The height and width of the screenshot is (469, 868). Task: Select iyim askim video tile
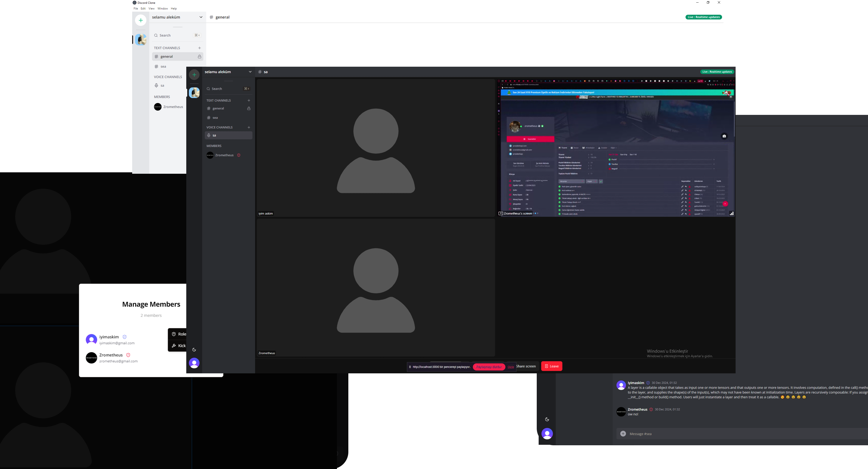[x=376, y=148]
